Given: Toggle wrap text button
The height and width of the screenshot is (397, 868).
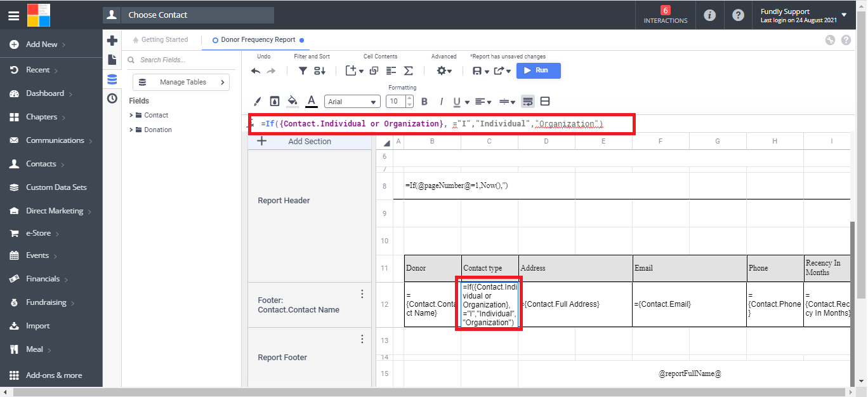Looking at the screenshot, I should [x=528, y=102].
